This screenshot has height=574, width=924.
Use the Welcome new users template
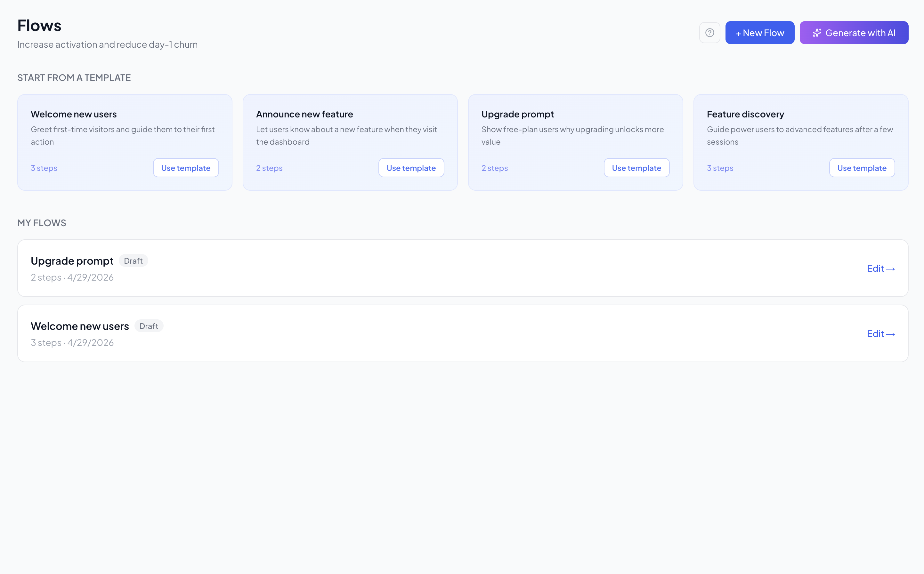coord(186,168)
